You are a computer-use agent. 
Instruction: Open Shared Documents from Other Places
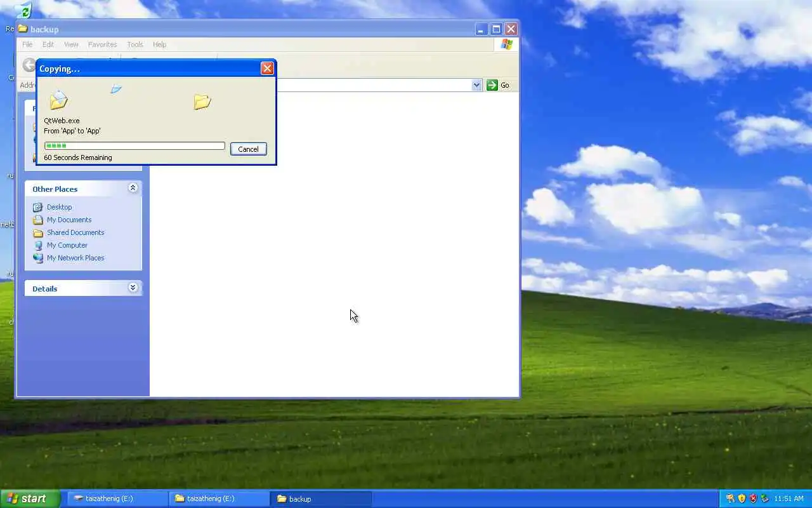click(x=75, y=232)
